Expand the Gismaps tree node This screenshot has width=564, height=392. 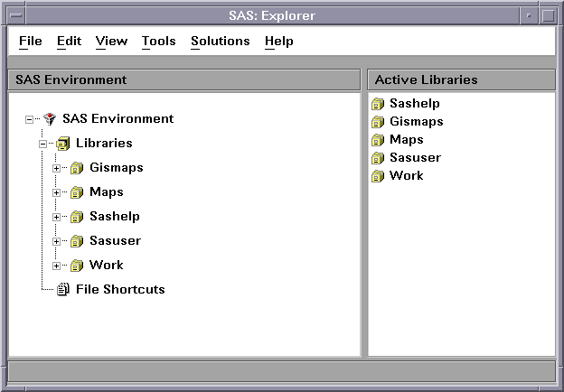[x=56, y=168]
